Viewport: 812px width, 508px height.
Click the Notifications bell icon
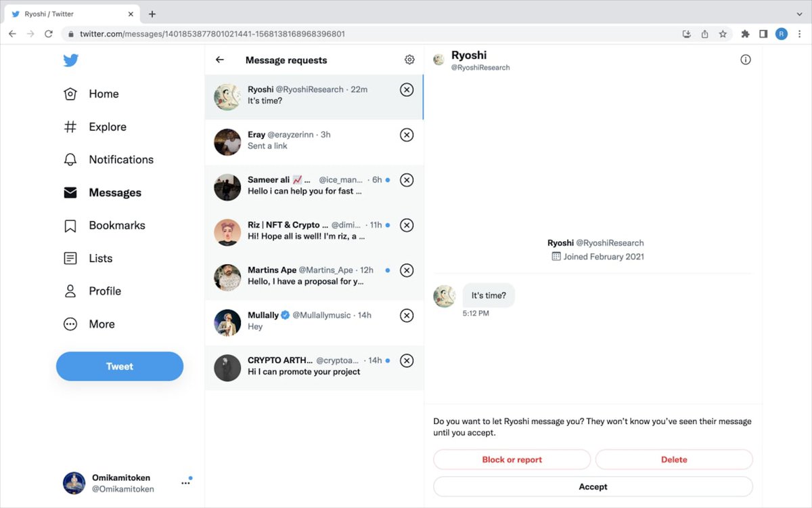point(70,160)
